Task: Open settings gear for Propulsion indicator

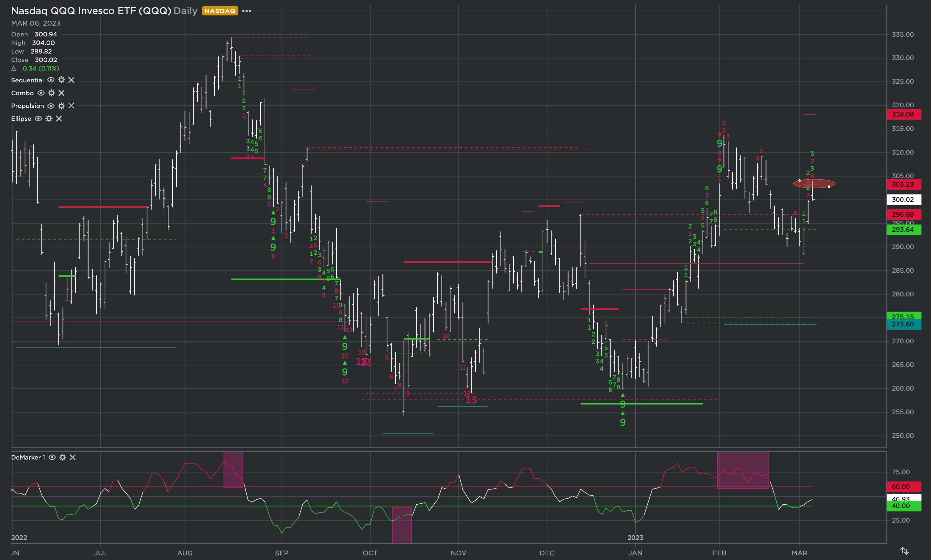Action: pos(61,106)
